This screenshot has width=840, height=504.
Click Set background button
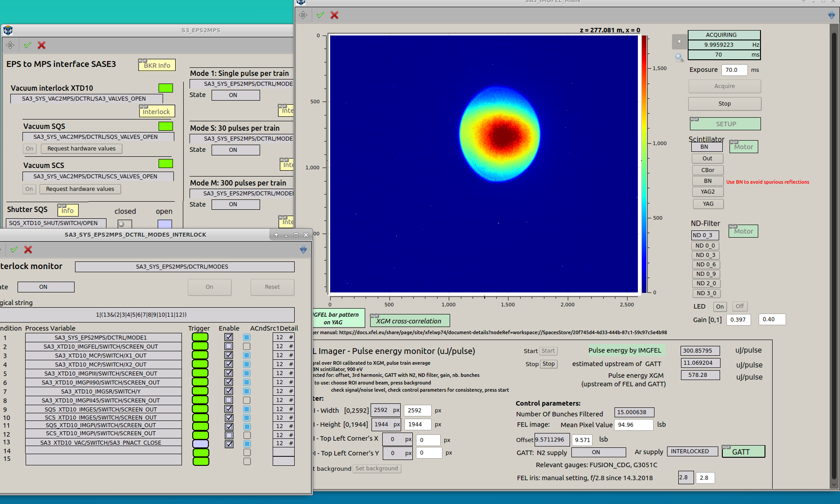(x=376, y=469)
